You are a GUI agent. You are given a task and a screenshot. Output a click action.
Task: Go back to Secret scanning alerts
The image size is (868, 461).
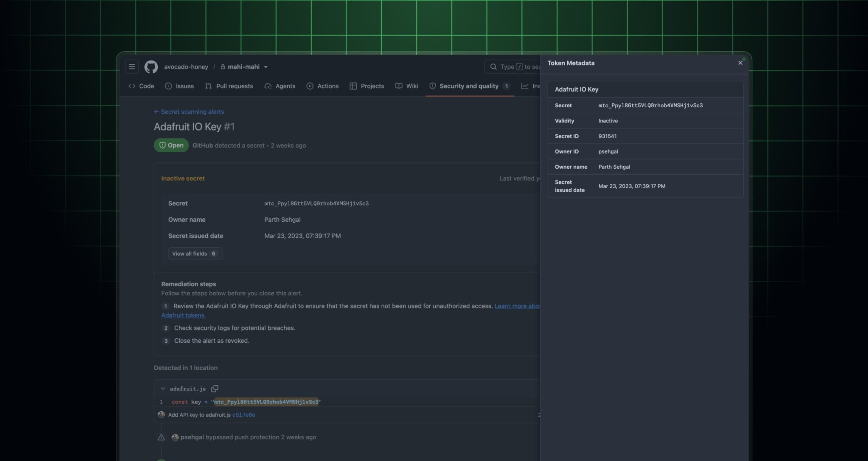click(x=189, y=112)
